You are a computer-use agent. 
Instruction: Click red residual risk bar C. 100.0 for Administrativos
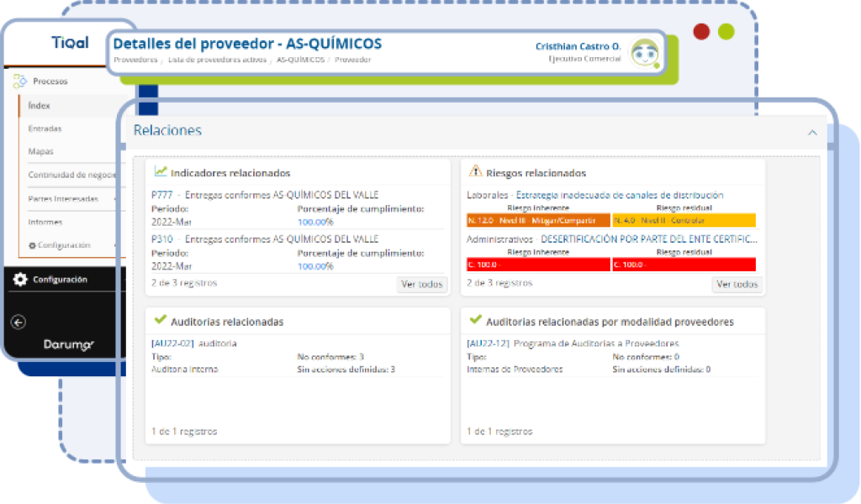(x=684, y=265)
